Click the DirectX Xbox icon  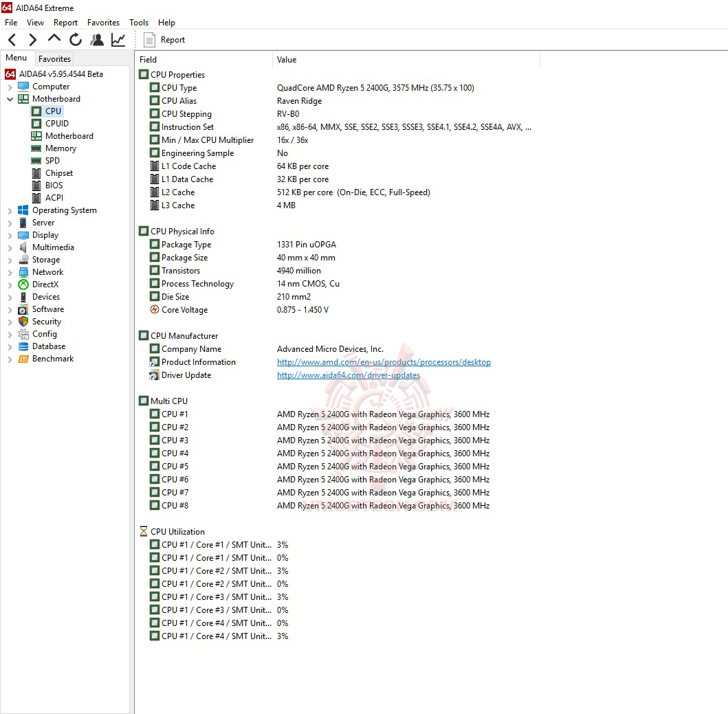[23, 284]
